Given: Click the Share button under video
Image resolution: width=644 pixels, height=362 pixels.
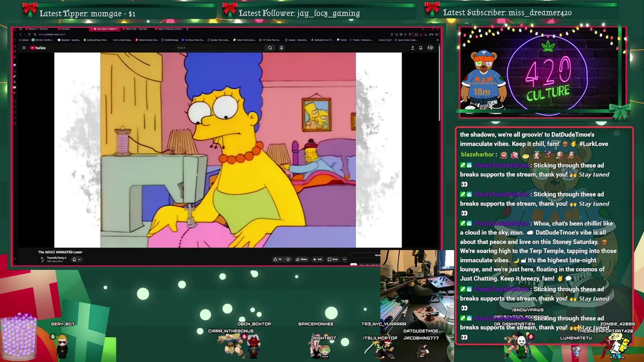Looking at the screenshot, I should pos(301,259).
